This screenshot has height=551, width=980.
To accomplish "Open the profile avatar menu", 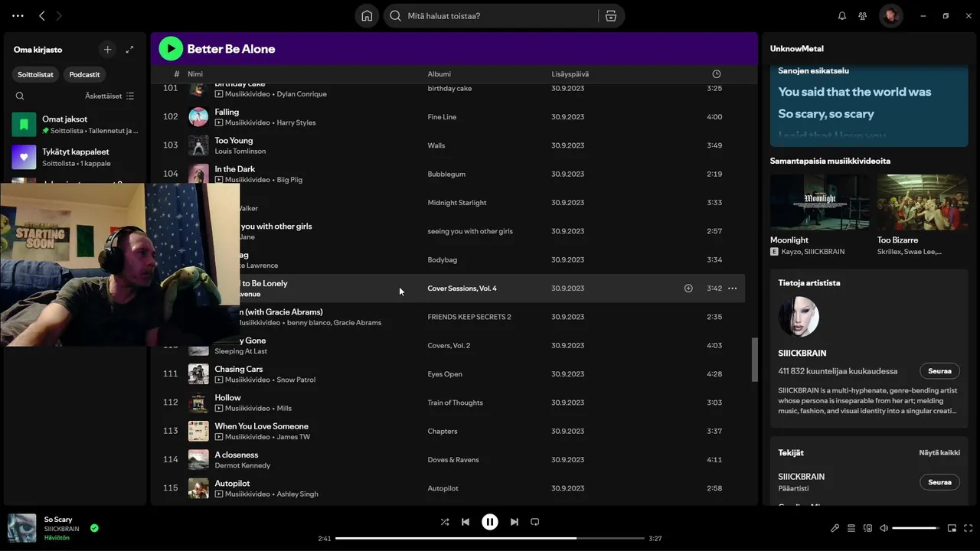I will click(890, 15).
